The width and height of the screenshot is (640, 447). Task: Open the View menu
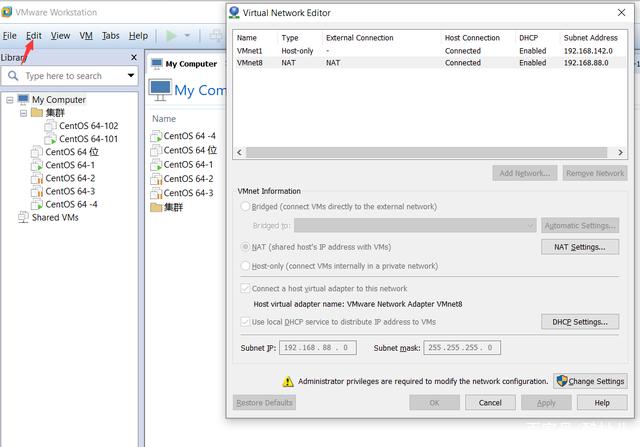click(60, 36)
